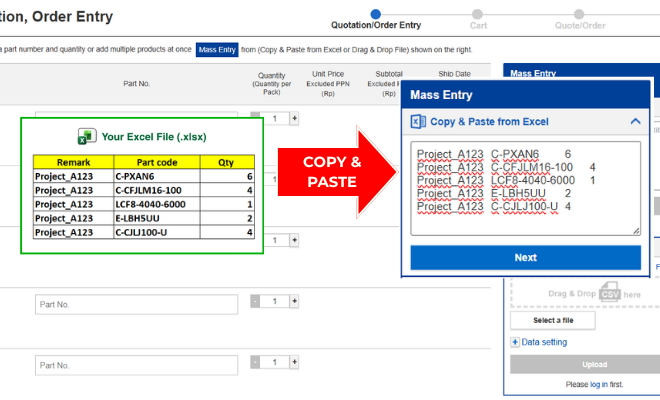Click the resize grip of paste text area

636,231
